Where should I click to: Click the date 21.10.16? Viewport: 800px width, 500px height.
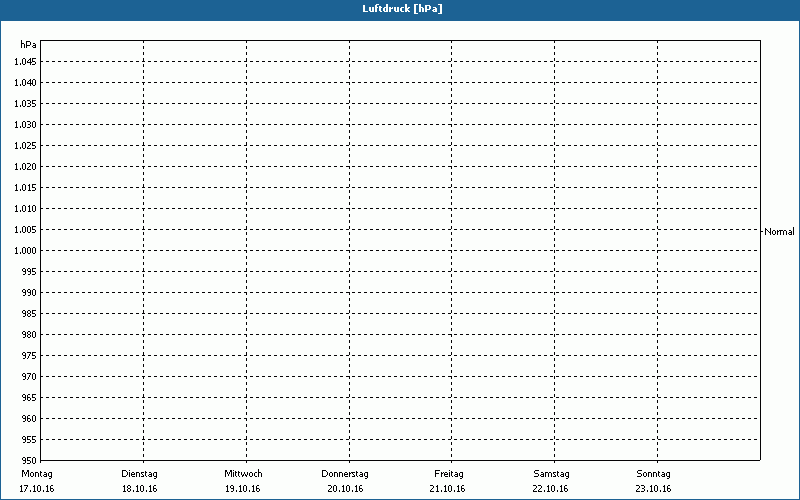[x=447, y=489]
